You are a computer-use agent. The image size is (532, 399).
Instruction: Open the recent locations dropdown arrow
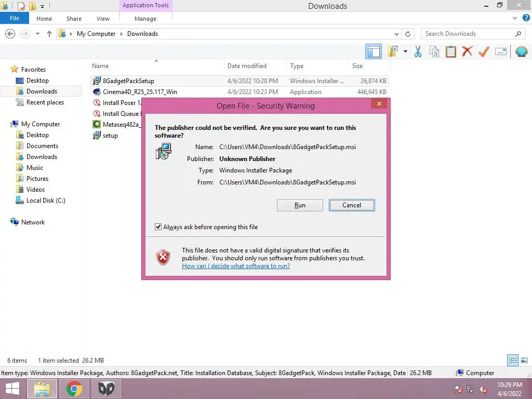37,34
